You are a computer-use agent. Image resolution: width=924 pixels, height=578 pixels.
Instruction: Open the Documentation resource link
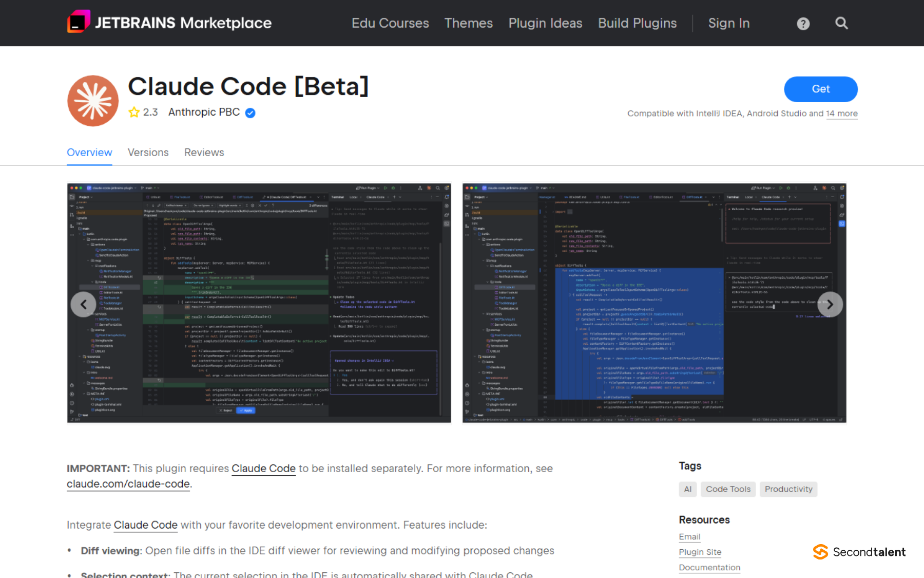(x=709, y=568)
